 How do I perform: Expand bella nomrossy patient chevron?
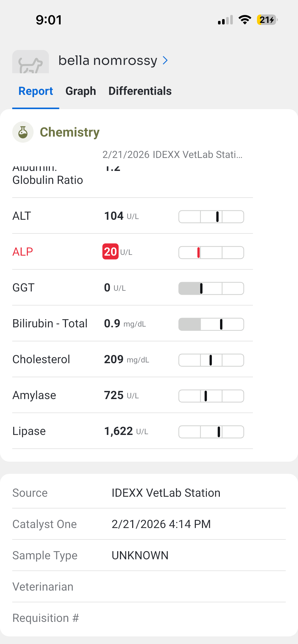point(165,61)
